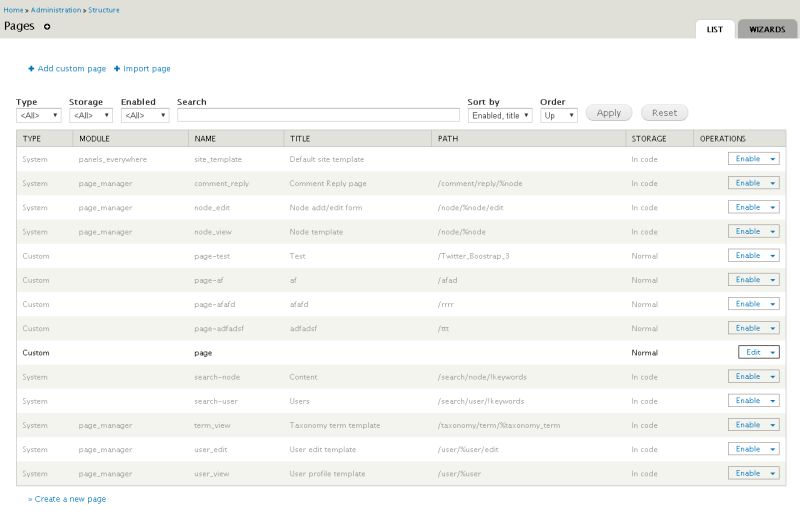The width and height of the screenshot is (800, 511).
Task: Open the Sort by dropdown
Action: pyautogui.click(x=500, y=115)
